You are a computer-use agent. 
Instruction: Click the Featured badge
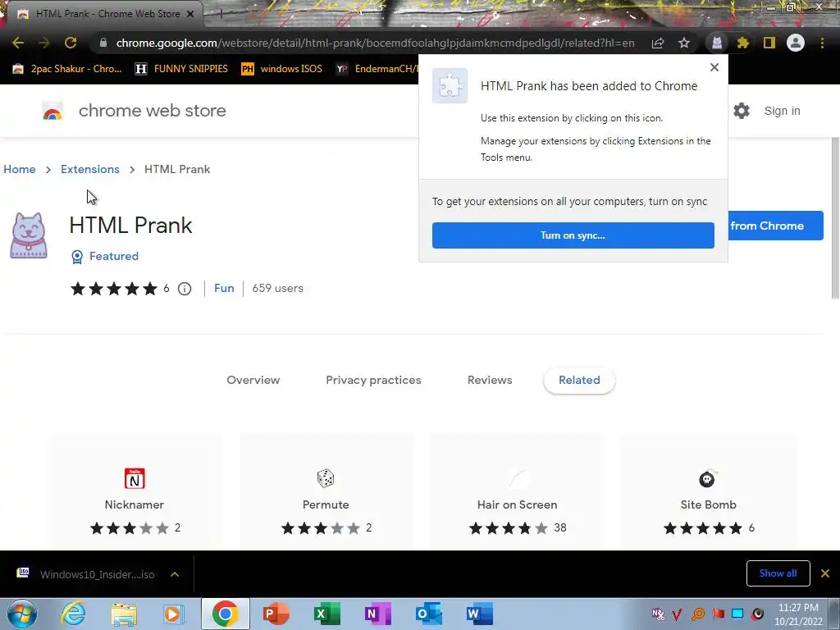[105, 257]
